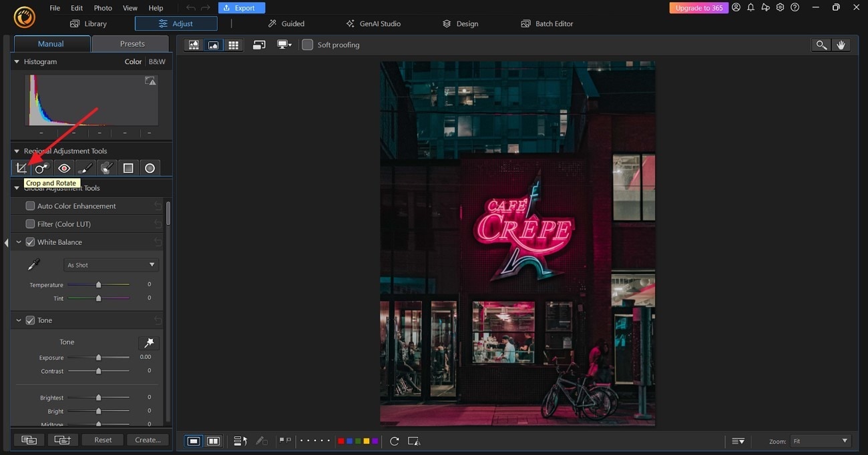Viewport: 868px width, 455px height.
Task: Switch histogram to Color
Action: (x=133, y=61)
